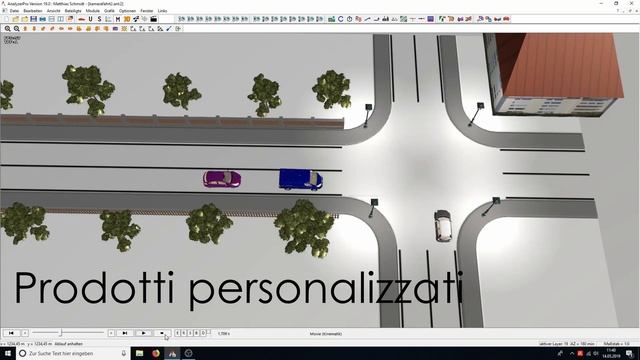Click the M toolbar icon
This screenshot has width=640, height=360.
[x=118, y=19]
